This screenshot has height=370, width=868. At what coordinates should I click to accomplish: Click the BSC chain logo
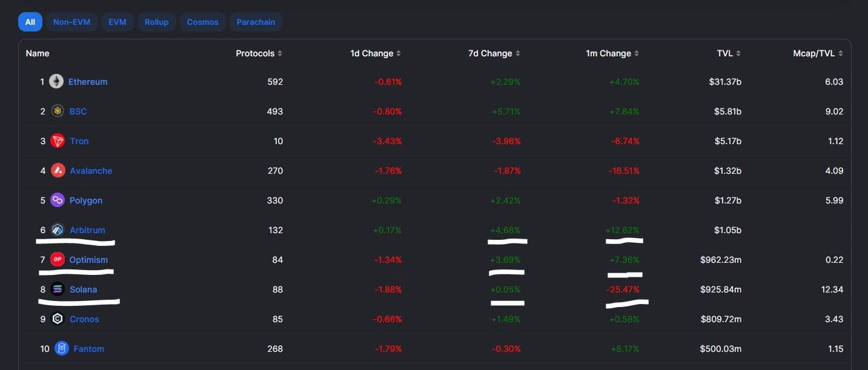[x=58, y=111]
